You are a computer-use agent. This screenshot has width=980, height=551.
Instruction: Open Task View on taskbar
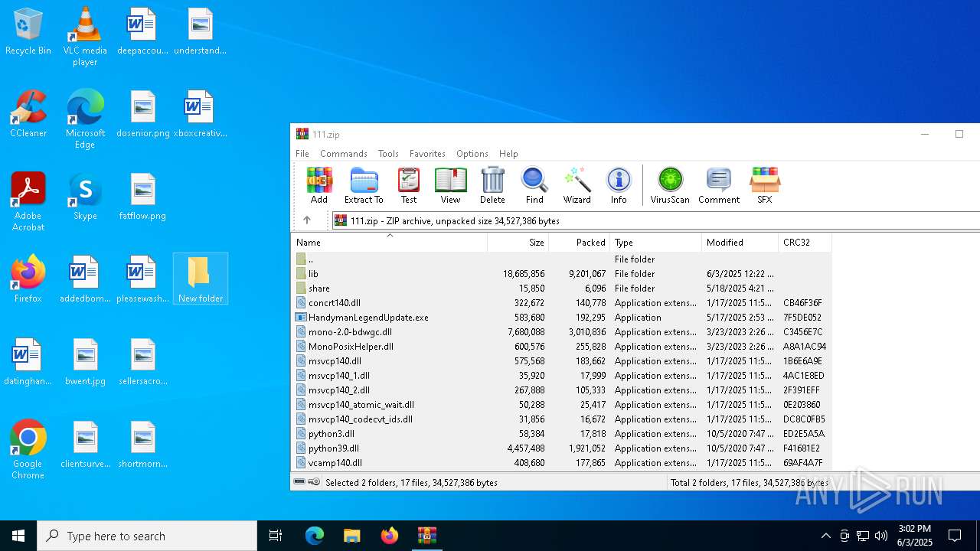click(276, 536)
